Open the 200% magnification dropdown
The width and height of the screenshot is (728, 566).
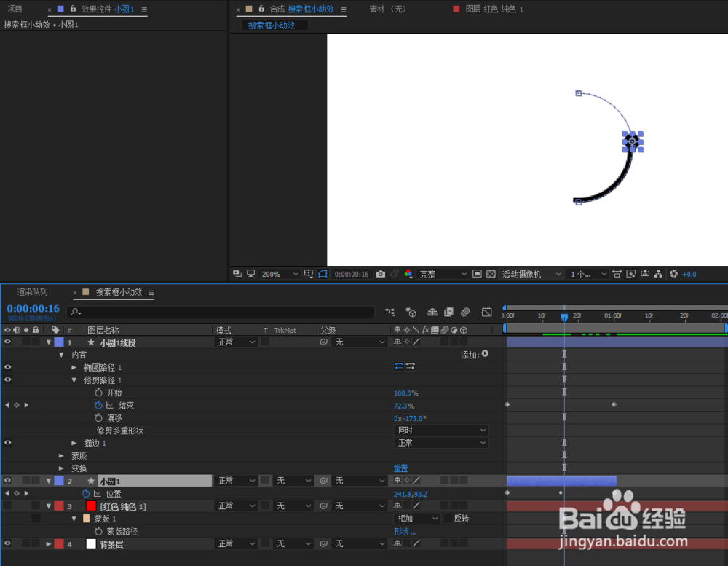(x=279, y=274)
